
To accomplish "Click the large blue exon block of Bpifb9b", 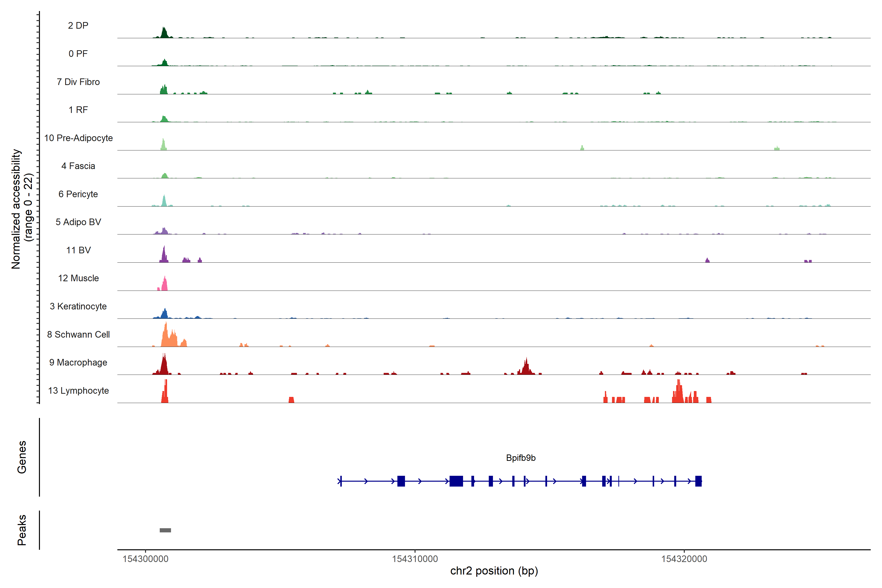I will pyautogui.click(x=456, y=481).
